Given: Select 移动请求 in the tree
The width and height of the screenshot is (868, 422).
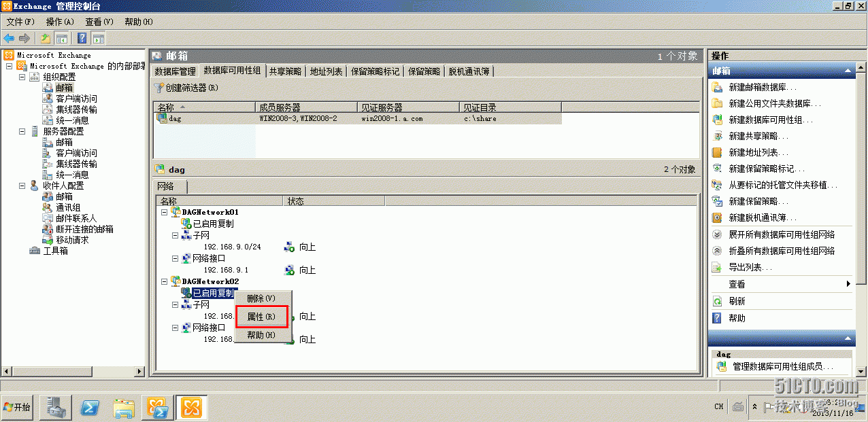Looking at the screenshot, I should point(72,240).
